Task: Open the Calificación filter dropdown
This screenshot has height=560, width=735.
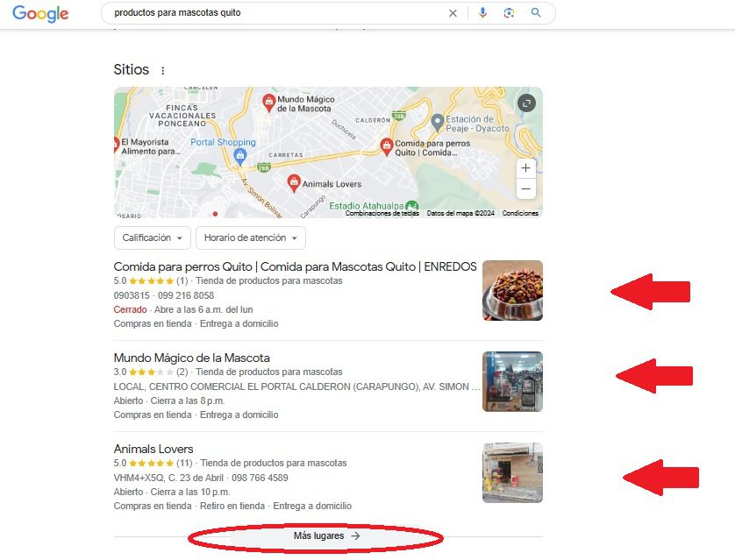Action: coord(153,237)
